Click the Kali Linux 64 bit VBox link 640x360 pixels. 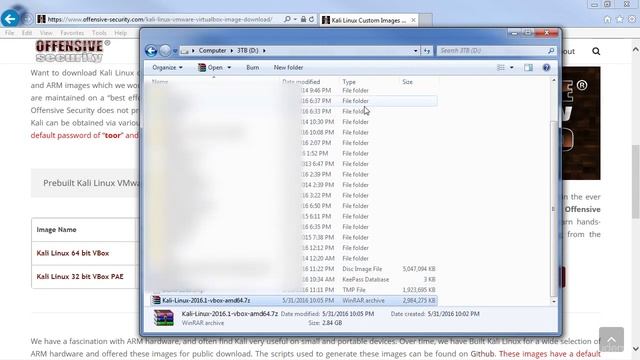coord(73,253)
